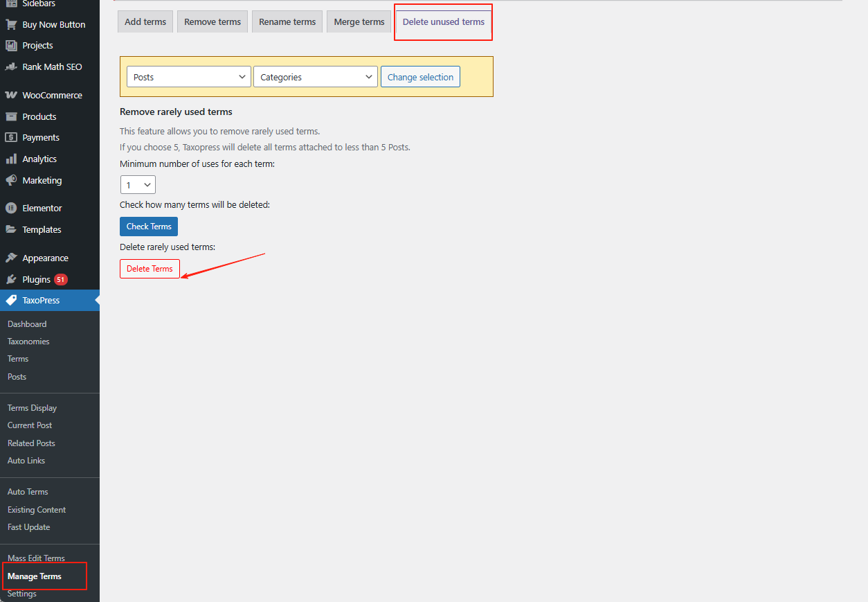Switch to the Rename terms tab
The height and width of the screenshot is (602, 868).
point(287,21)
